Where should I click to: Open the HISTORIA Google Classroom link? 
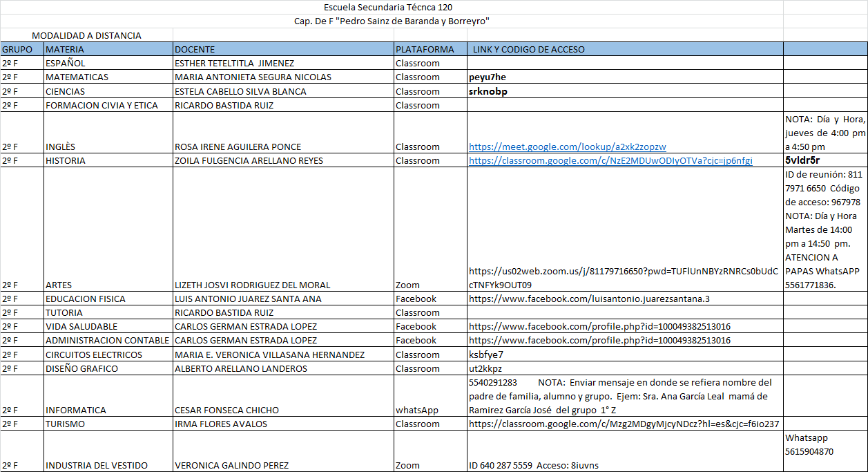click(x=610, y=160)
